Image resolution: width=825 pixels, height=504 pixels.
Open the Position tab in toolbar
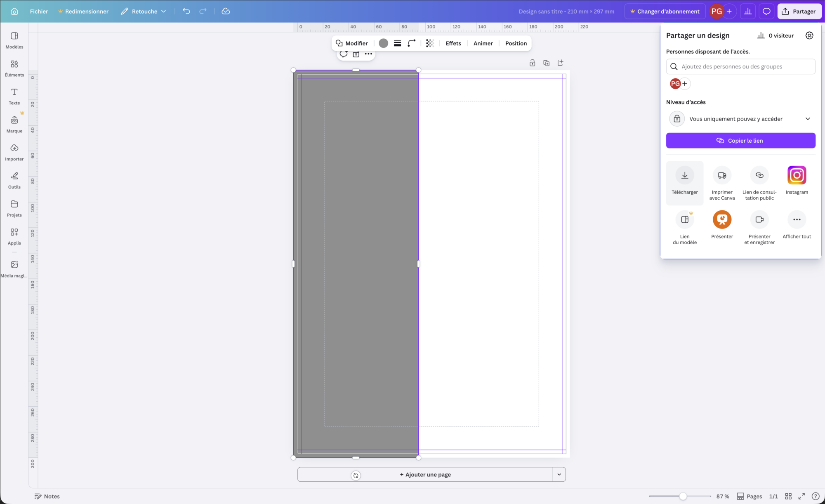tap(516, 43)
